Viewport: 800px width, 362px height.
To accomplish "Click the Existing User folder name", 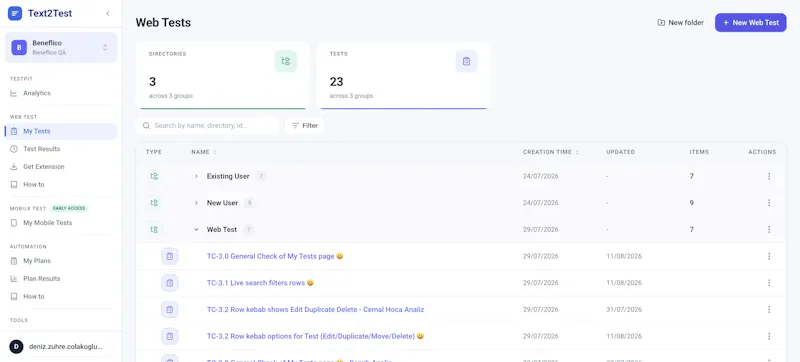I will pyautogui.click(x=228, y=176).
